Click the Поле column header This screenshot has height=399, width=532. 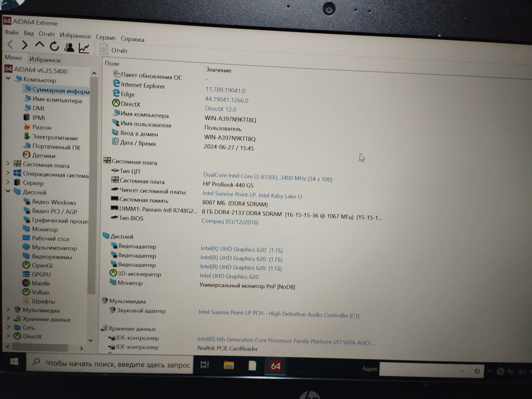[112, 63]
